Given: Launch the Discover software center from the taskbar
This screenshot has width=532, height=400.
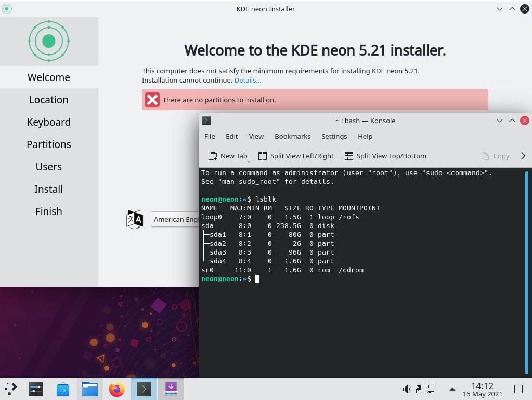Looking at the screenshot, I should coord(63,389).
